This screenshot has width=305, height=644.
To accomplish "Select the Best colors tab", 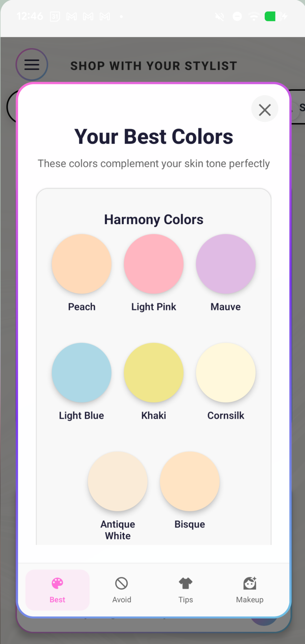I will (57, 590).
